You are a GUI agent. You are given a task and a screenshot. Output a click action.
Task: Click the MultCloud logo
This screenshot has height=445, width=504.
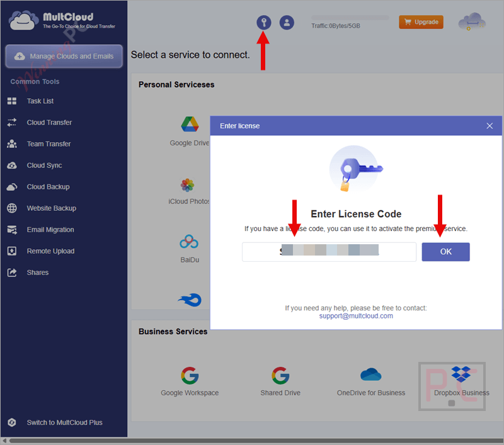click(x=62, y=20)
